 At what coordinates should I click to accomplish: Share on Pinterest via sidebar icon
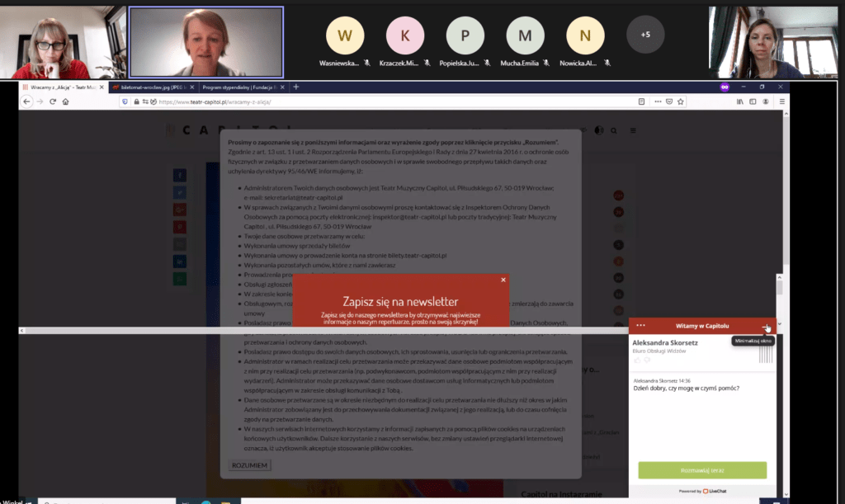[x=179, y=227]
